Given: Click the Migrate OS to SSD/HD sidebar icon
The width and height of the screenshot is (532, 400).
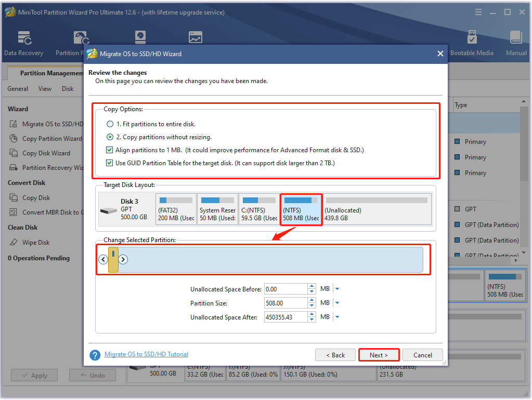Looking at the screenshot, I should coord(13,124).
